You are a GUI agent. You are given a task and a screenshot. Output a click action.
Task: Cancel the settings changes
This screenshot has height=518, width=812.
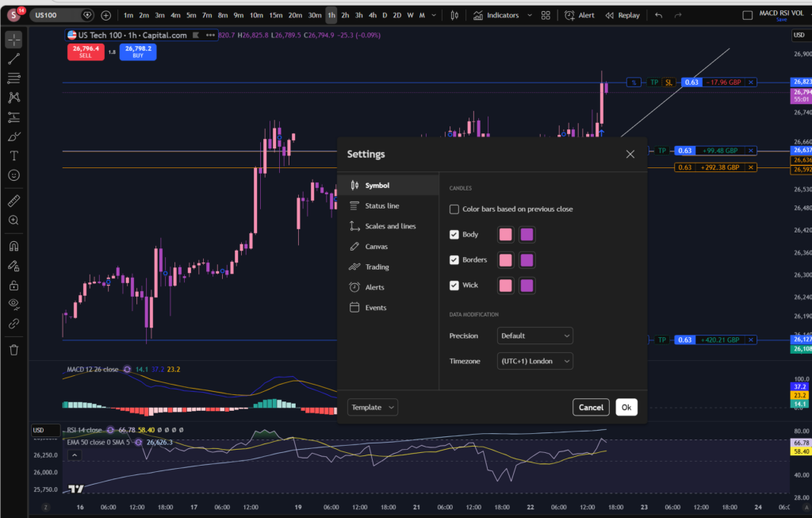591,407
